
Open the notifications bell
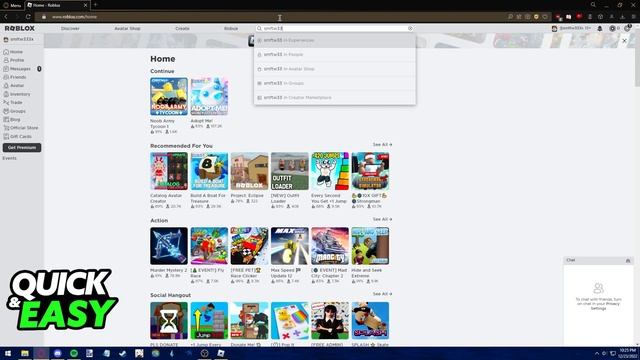[x=600, y=29]
